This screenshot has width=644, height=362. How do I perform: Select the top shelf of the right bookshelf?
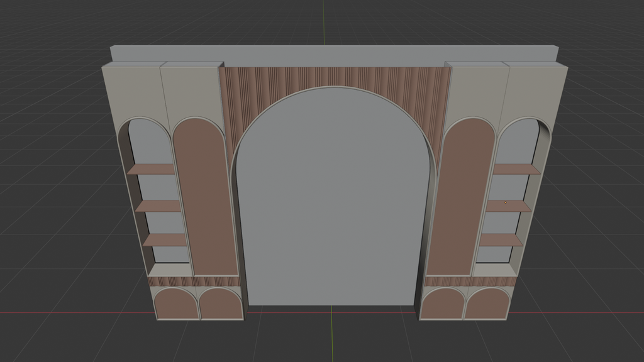click(x=517, y=168)
